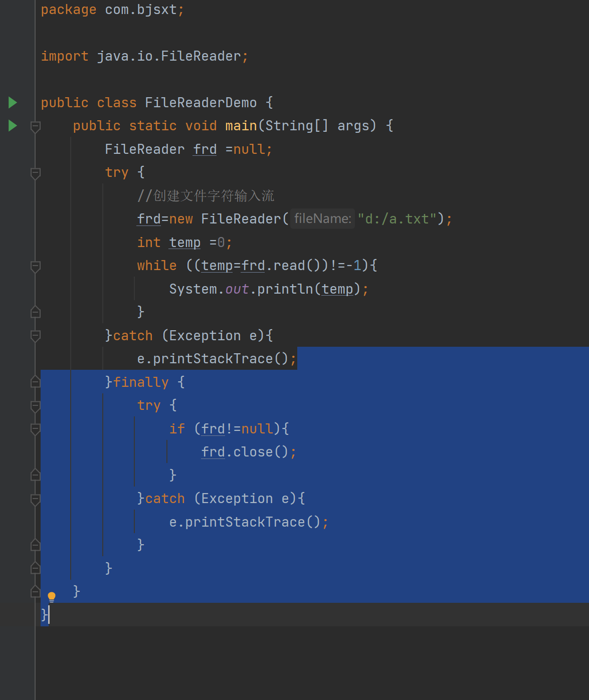Image resolution: width=589 pixels, height=700 pixels.
Task: Click the yellow intention lightbulb icon
Action: pos(52,596)
